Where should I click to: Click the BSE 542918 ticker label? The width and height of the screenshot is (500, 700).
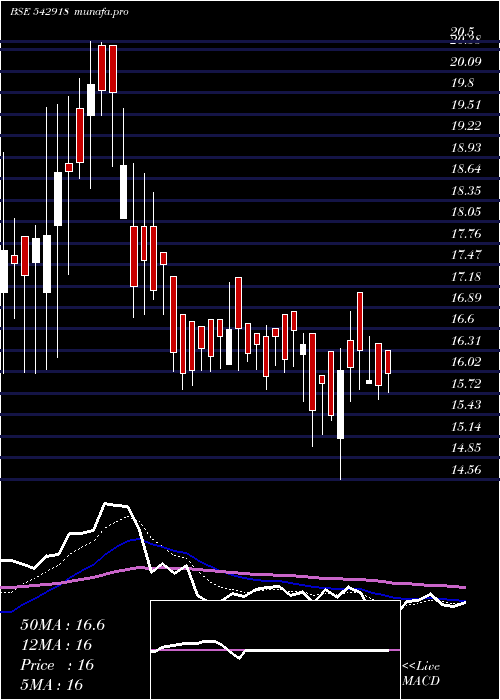pyautogui.click(x=39, y=12)
